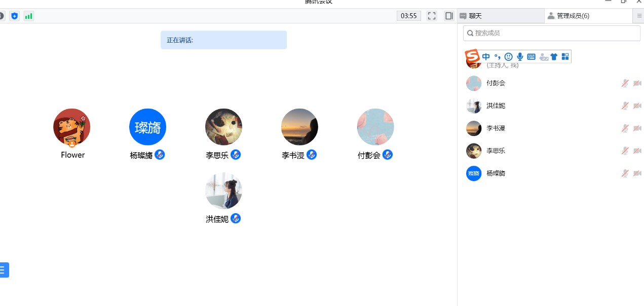Screen dimensions: 644x306
Task: Switch Sogou Chinese/English mode 中
Action: [486, 57]
